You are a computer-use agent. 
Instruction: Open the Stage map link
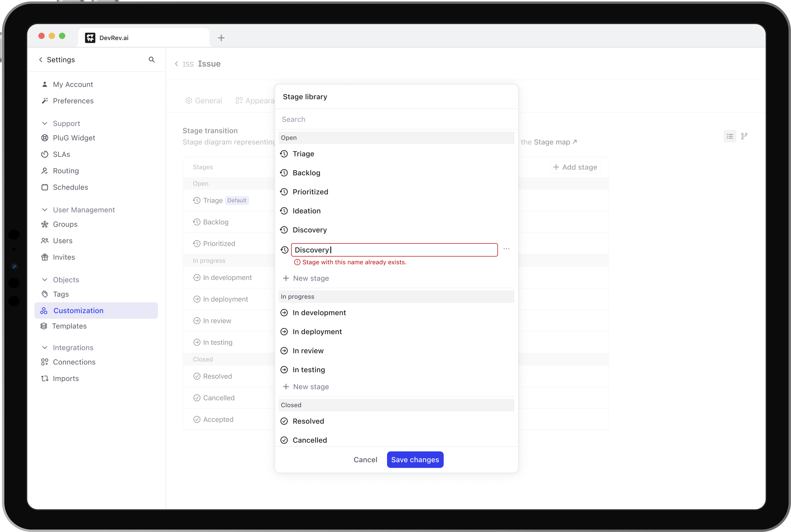point(555,142)
